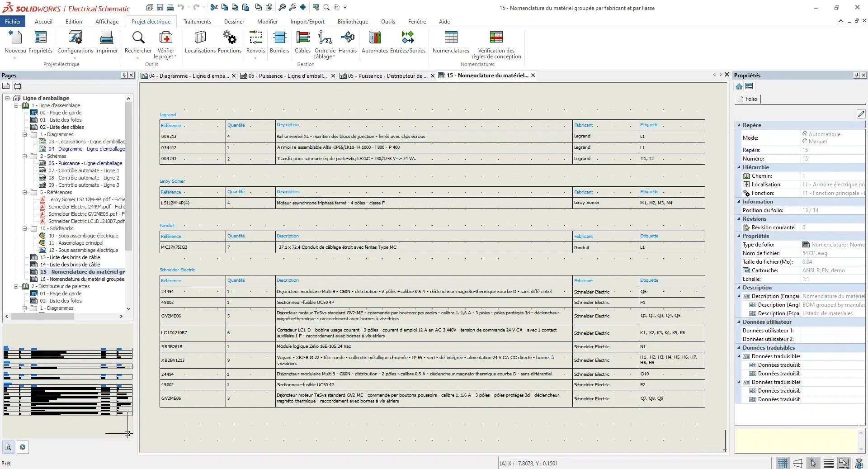Click the Pages tree vertical scrollbar
Screen dimensions: 868x469
coord(128,176)
